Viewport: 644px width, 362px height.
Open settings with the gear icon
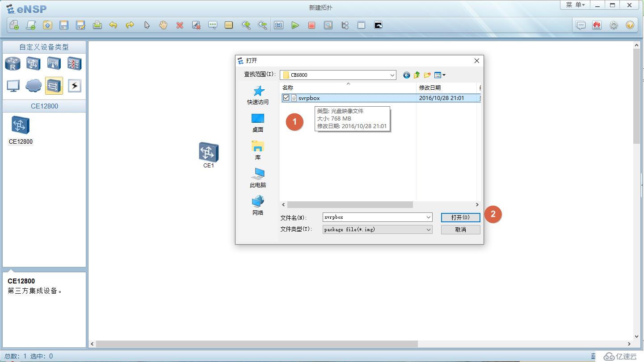point(614,25)
